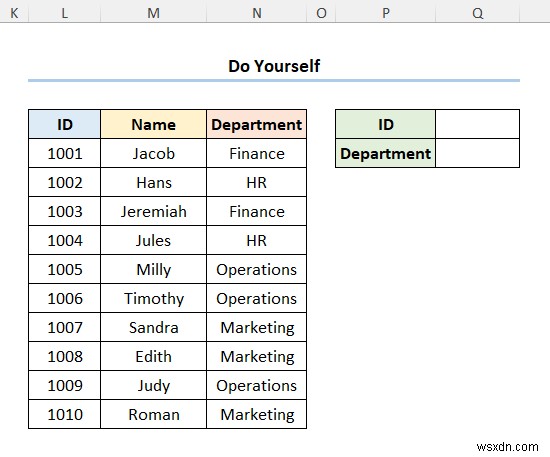Select column Q header

point(477,13)
